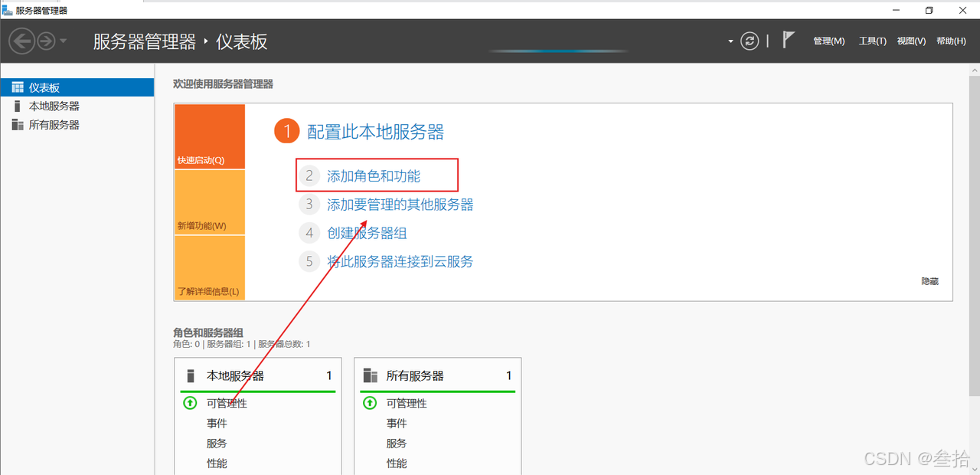Open dropdown arrow left of refresh

[730, 41]
